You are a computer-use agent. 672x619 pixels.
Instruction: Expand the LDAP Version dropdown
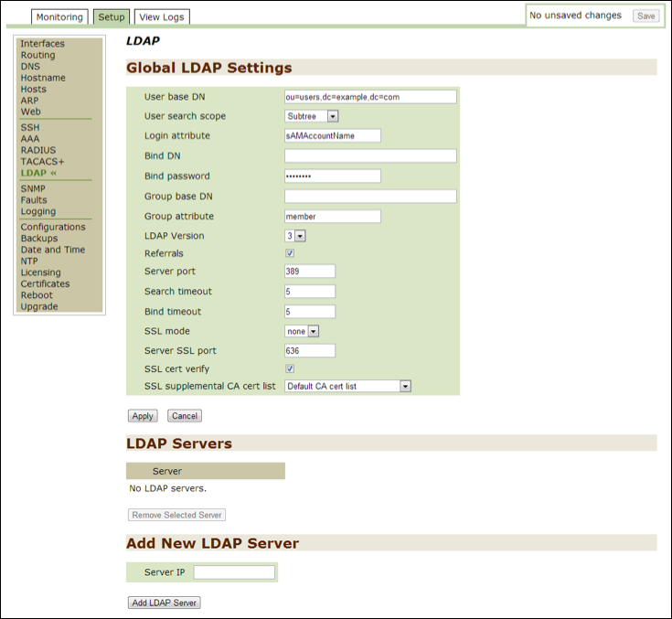[x=295, y=236]
